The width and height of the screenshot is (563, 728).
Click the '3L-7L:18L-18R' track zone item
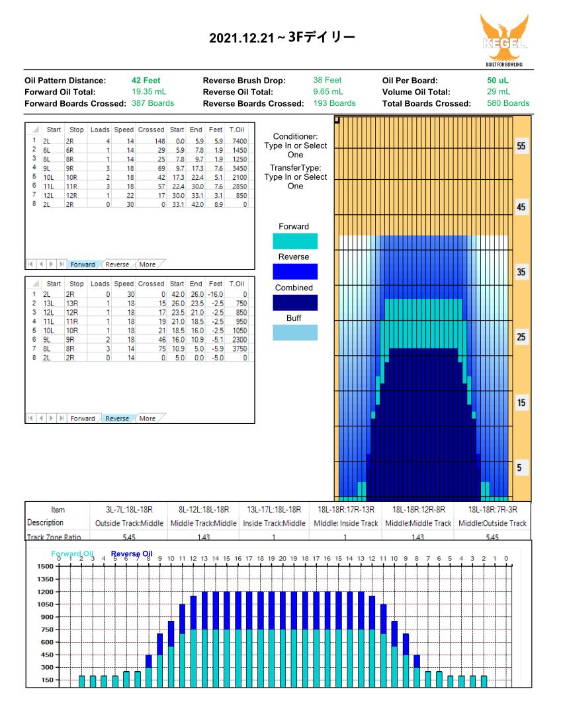(x=129, y=510)
